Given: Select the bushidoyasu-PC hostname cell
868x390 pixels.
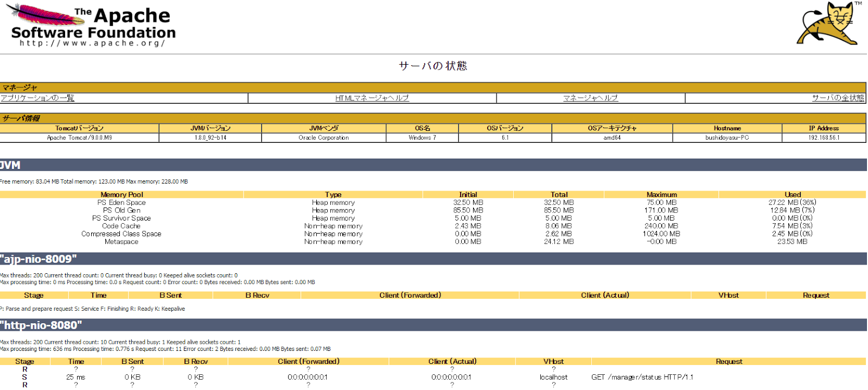Looking at the screenshot, I should (727, 138).
